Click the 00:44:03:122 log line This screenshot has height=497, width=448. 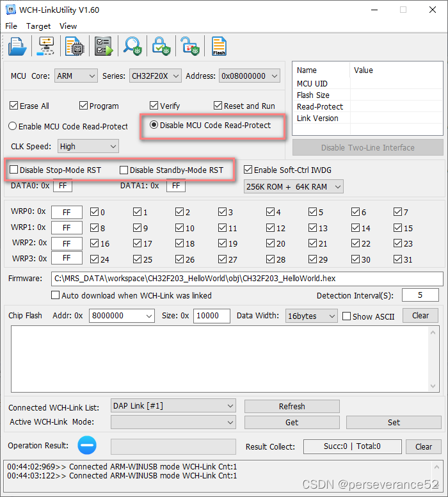coord(122,475)
